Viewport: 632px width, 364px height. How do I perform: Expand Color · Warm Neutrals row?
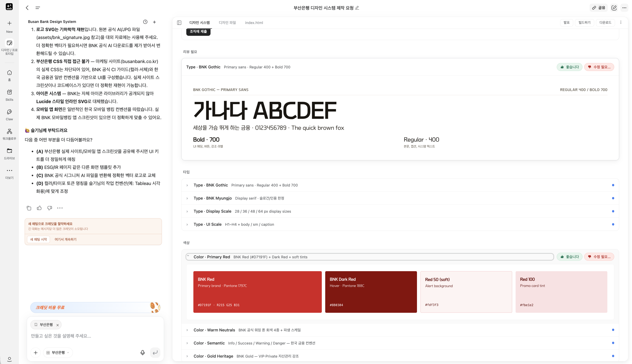400,330
